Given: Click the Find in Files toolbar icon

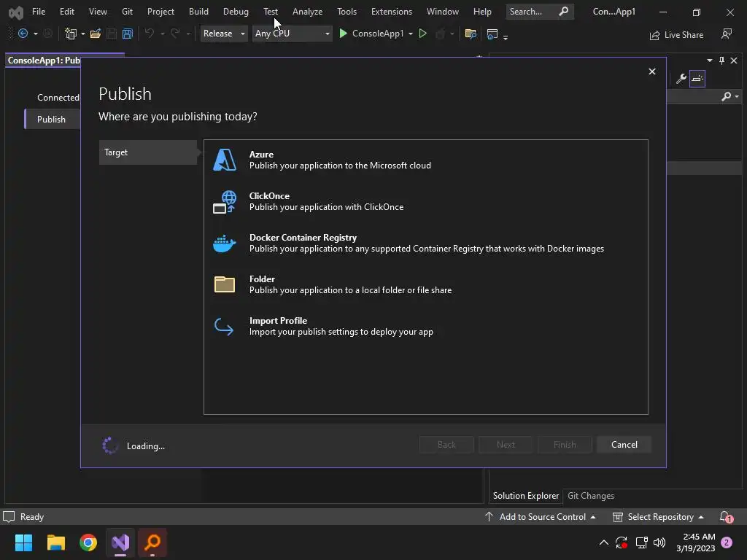Looking at the screenshot, I should coord(471,34).
